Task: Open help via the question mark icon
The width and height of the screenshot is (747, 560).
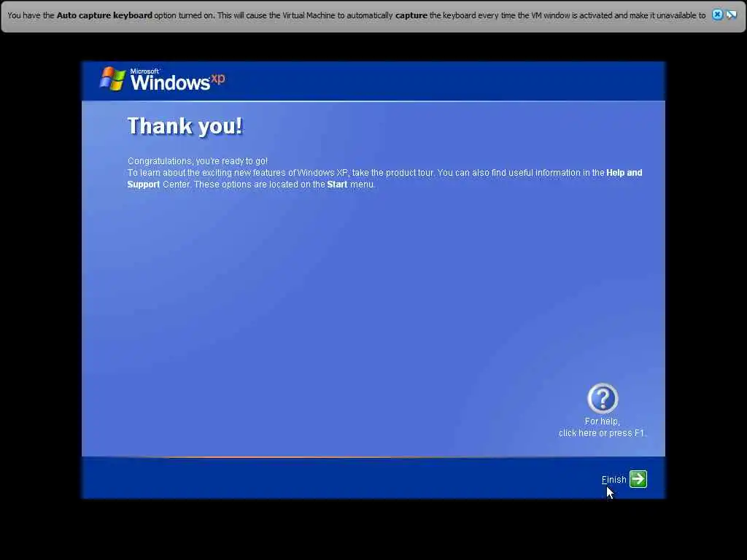Action: pos(602,398)
